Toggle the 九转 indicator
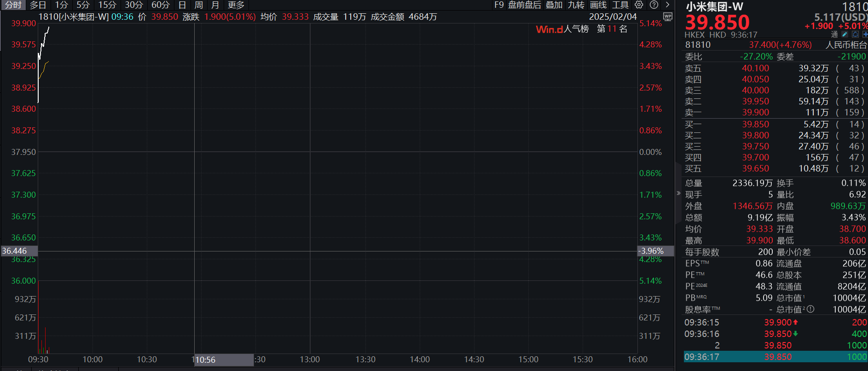868x371 pixels. [576, 5]
